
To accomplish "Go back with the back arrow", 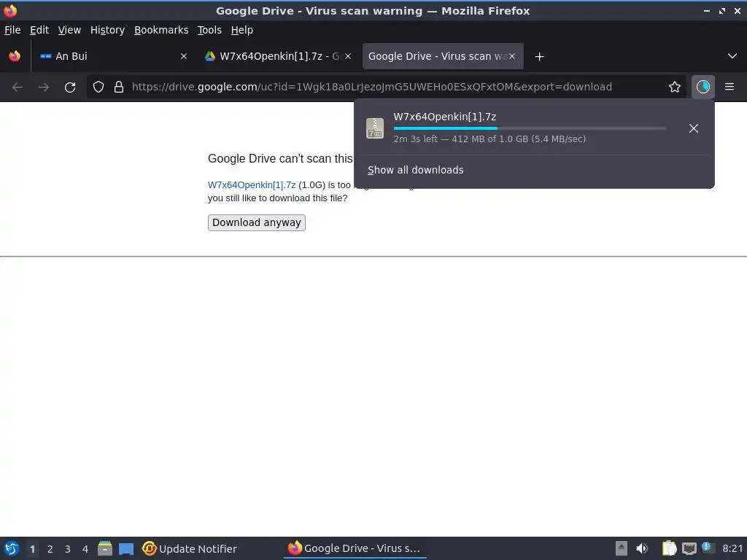I will point(18,87).
